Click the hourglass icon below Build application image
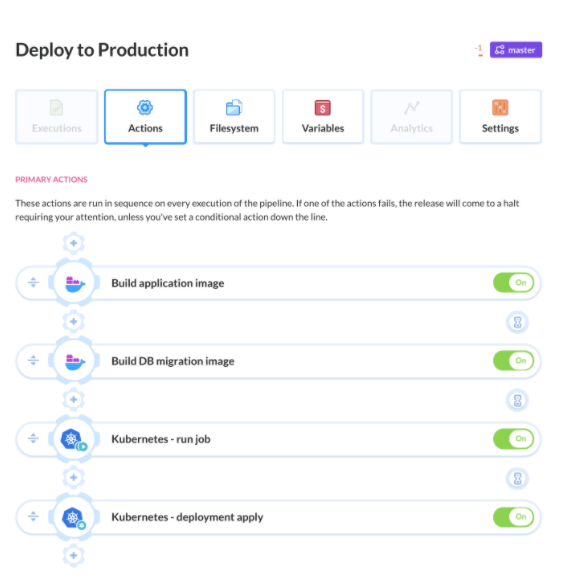Image resolution: width=587 pixels, height=582 pixels. pos(517,322)
